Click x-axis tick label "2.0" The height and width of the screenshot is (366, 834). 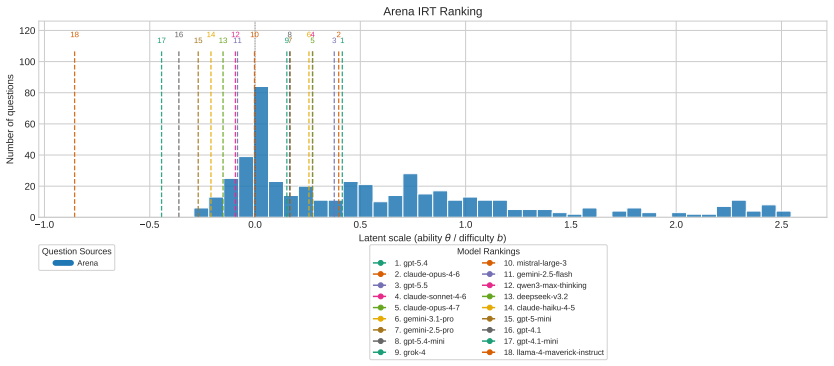pos(676,225)
